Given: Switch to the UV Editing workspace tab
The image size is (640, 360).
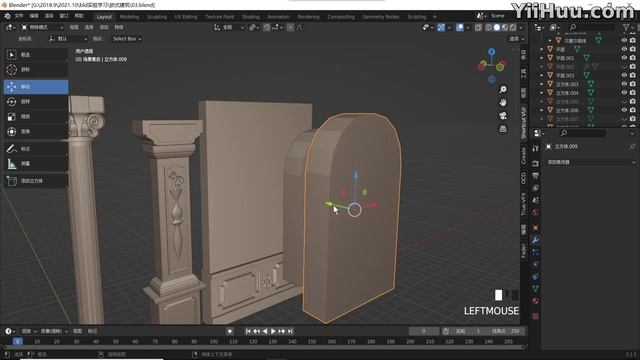Looking at the screenshot, I should (186, 17).
